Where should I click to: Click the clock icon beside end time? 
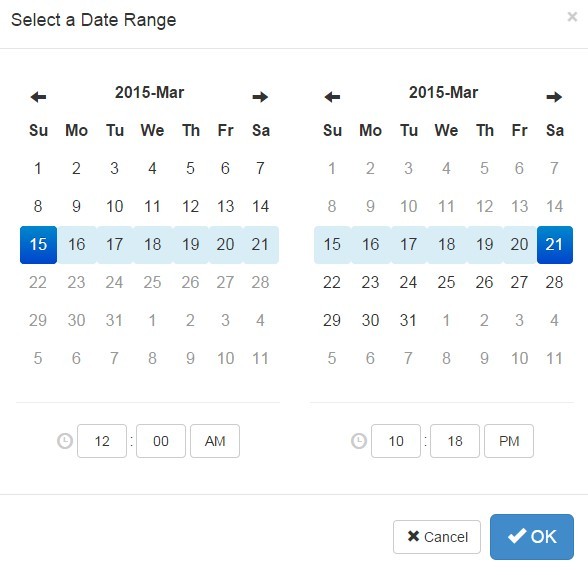point(359,441)
